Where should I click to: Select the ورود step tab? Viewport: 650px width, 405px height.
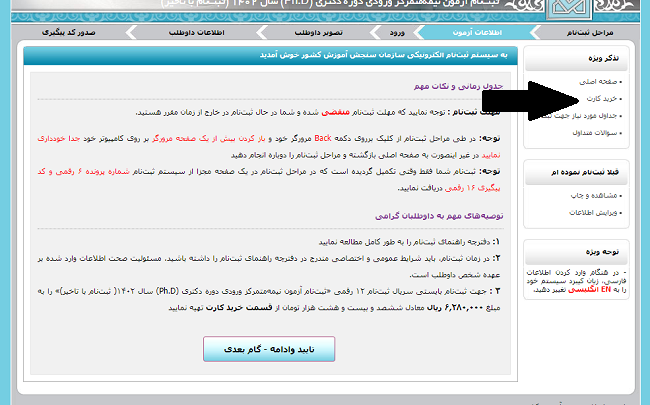pyautogui.click(x=397, y=32)
